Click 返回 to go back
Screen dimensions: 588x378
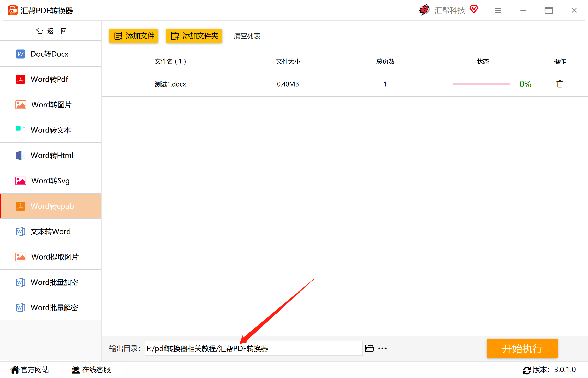click(51, 31)
